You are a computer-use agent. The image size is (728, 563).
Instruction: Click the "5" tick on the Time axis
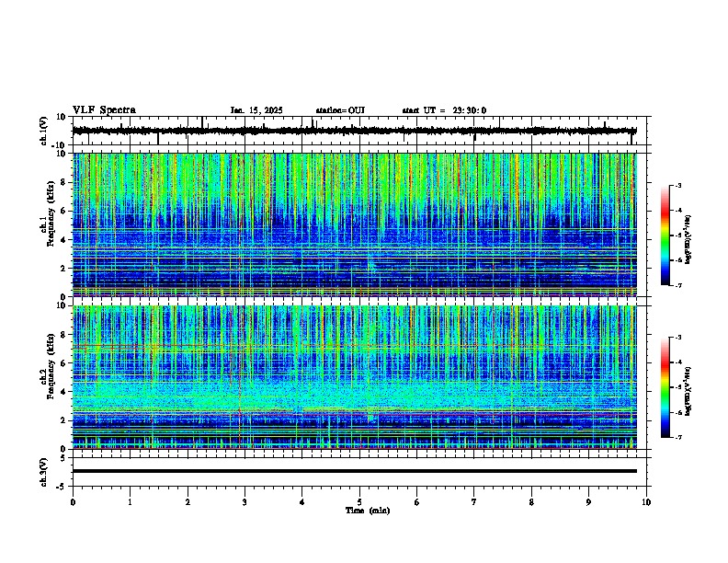pyautogui.click(x=359, y=502)
